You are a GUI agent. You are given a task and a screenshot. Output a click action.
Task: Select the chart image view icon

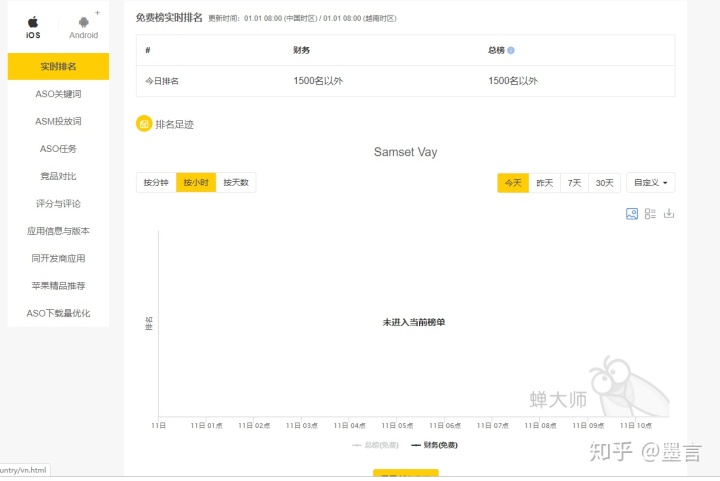tap(632, 213)
